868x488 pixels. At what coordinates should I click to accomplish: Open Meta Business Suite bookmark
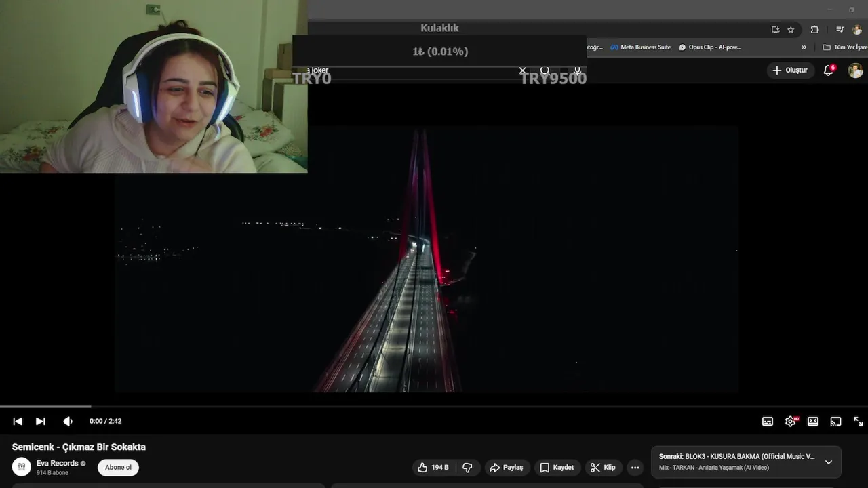tap(640, 47)
